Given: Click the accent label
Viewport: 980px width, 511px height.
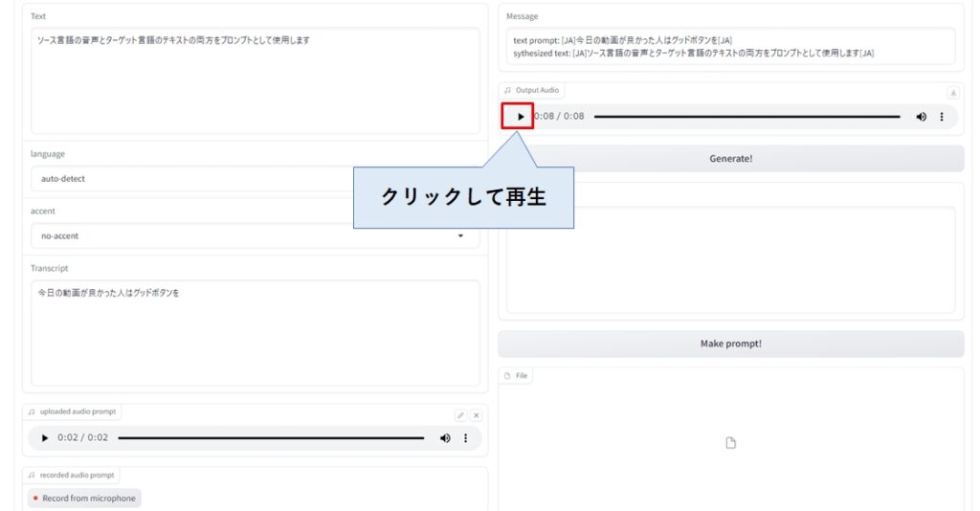Looking at the screenshot, I should tap(42, 211).
